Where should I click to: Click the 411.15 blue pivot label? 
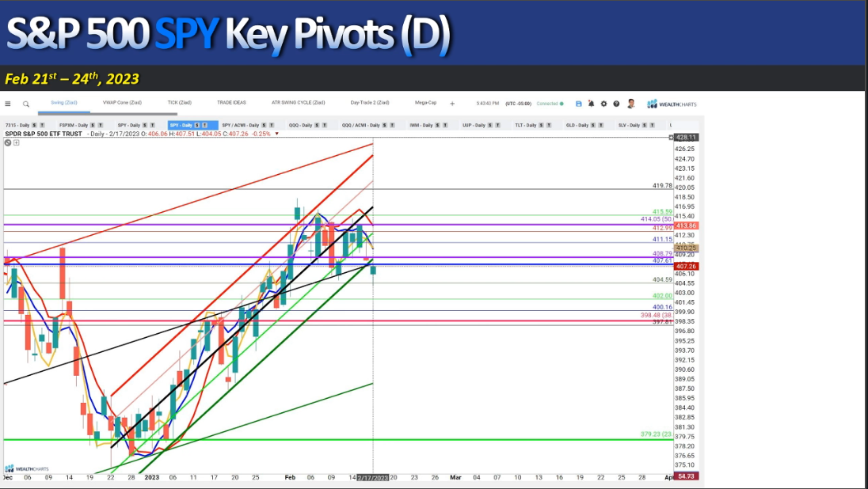662,240
